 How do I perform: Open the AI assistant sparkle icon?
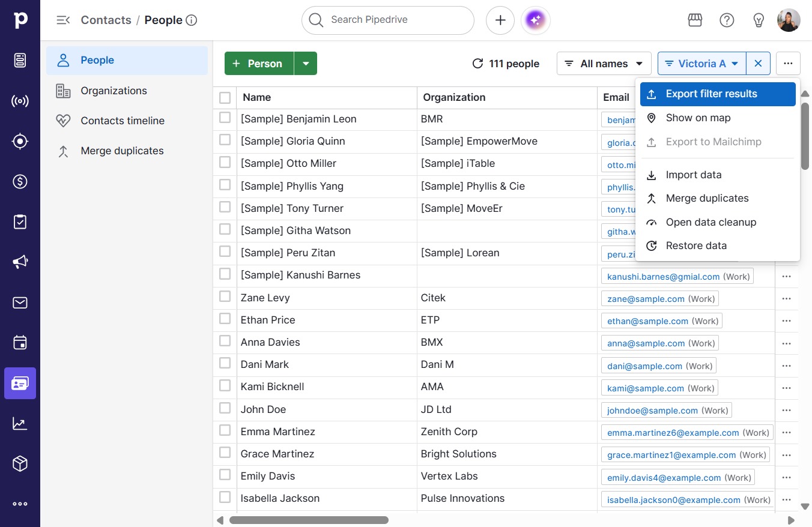(536, 20)
